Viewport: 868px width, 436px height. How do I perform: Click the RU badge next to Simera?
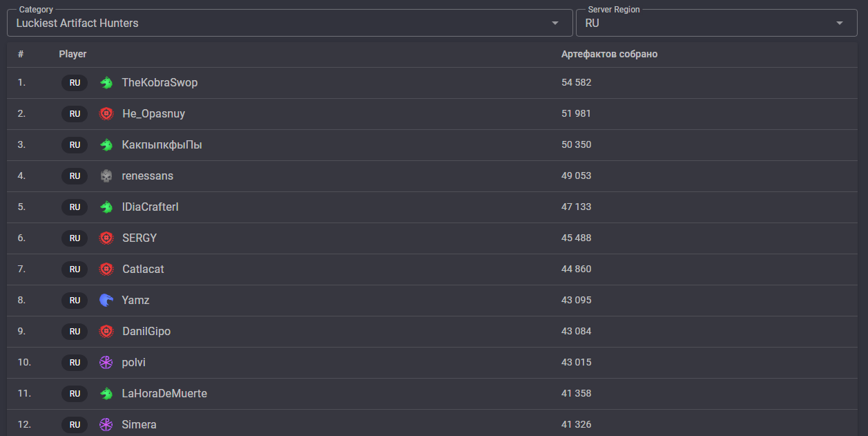click(75, 425)
